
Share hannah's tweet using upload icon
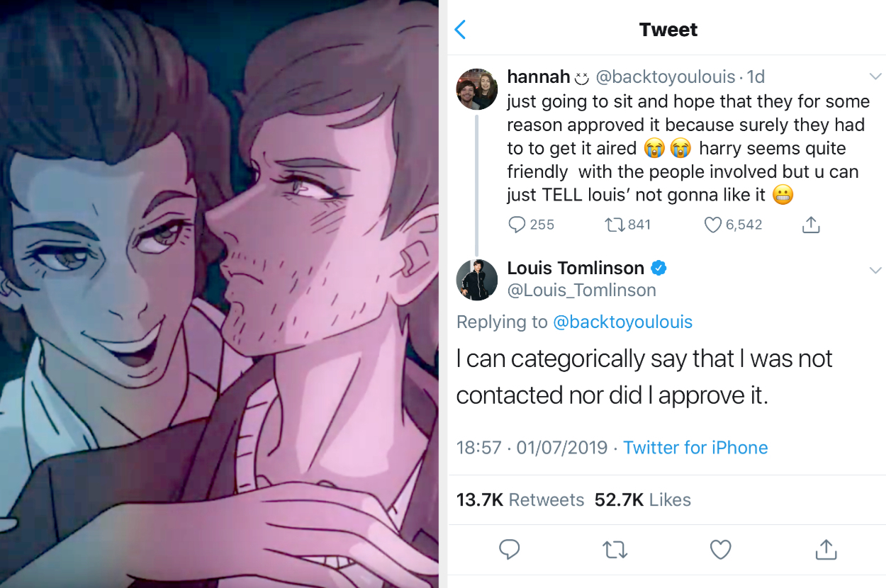811,225
